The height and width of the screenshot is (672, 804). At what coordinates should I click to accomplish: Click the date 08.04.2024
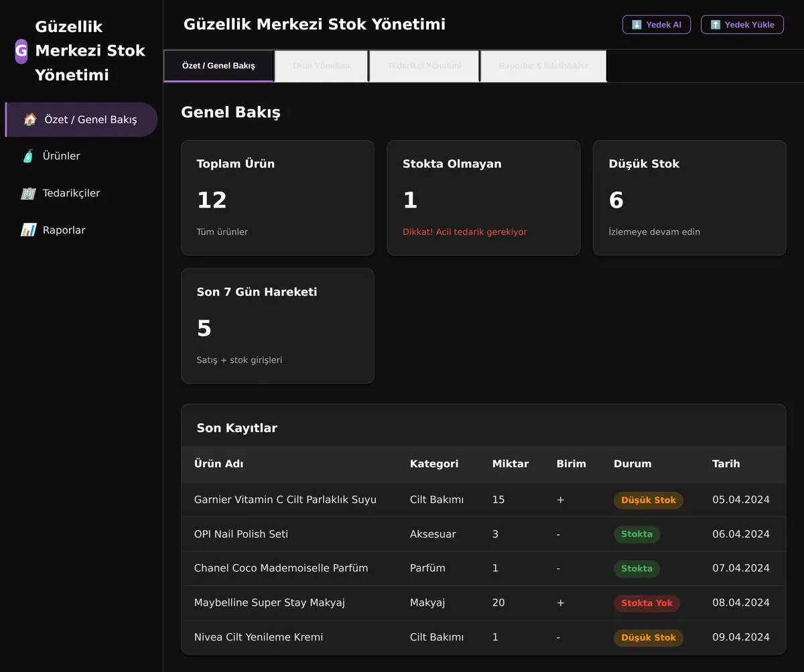[741, 603]
